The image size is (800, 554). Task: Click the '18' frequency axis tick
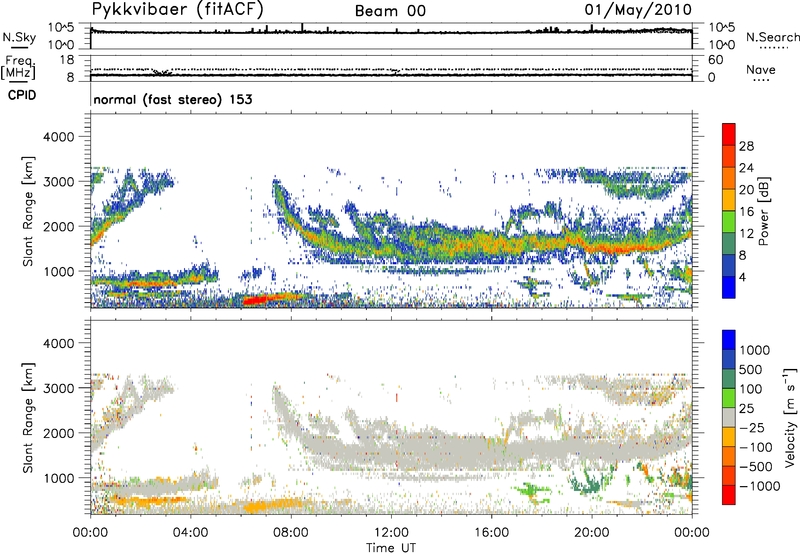coord(67,60)
